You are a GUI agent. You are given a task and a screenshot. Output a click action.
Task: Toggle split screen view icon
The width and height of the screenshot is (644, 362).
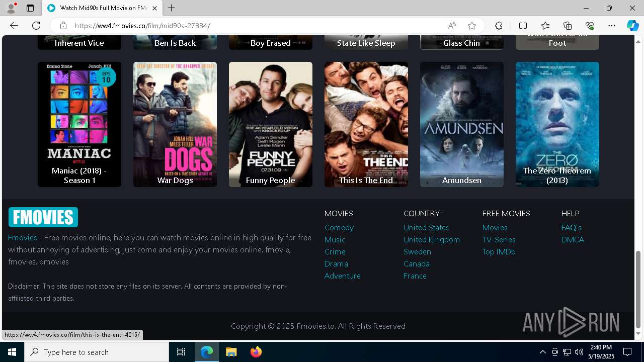click(523, 26)
